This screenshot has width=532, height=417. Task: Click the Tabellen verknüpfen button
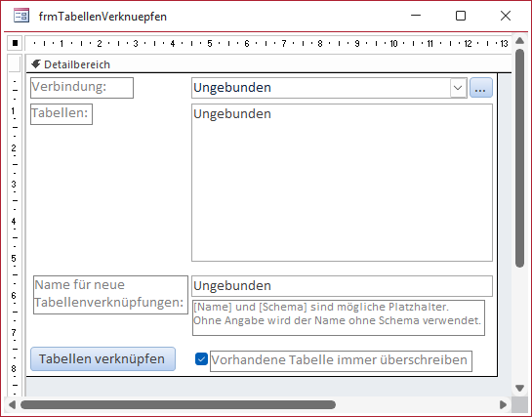(x=102, y=359)
